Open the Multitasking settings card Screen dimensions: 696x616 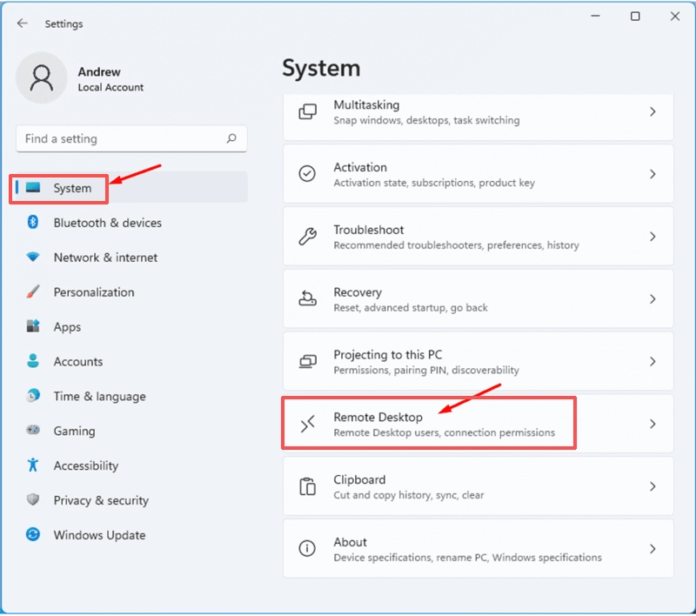coord(478,117)
